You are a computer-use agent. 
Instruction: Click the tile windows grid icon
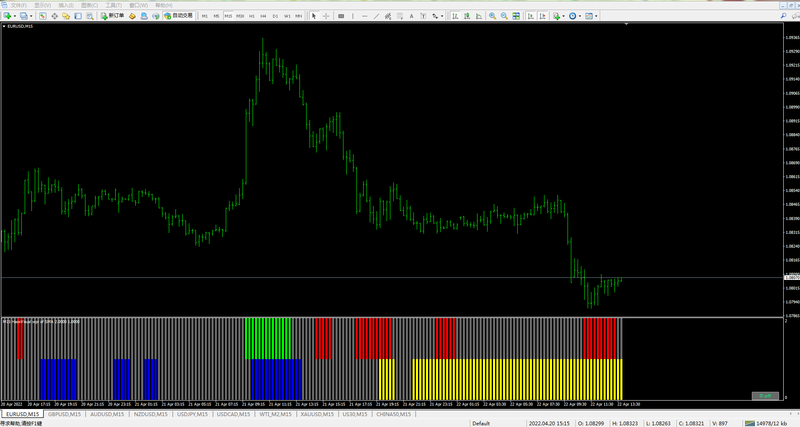[516, 16]
